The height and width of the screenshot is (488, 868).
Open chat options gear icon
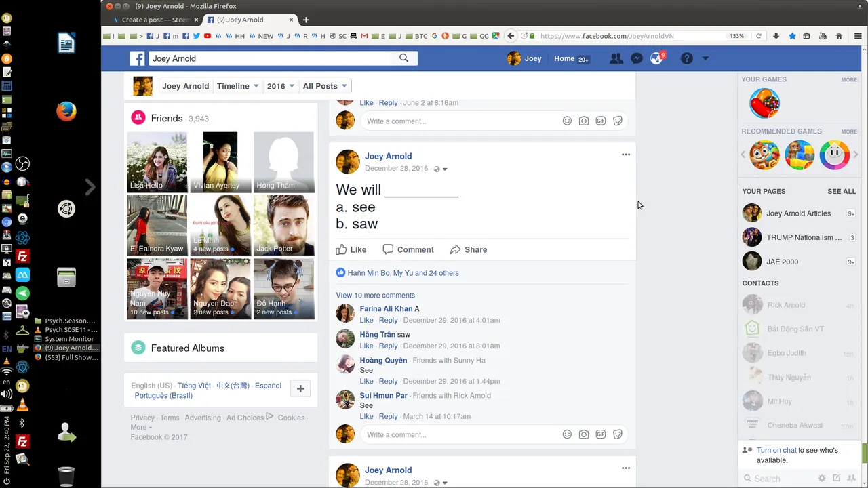(822, 478)
